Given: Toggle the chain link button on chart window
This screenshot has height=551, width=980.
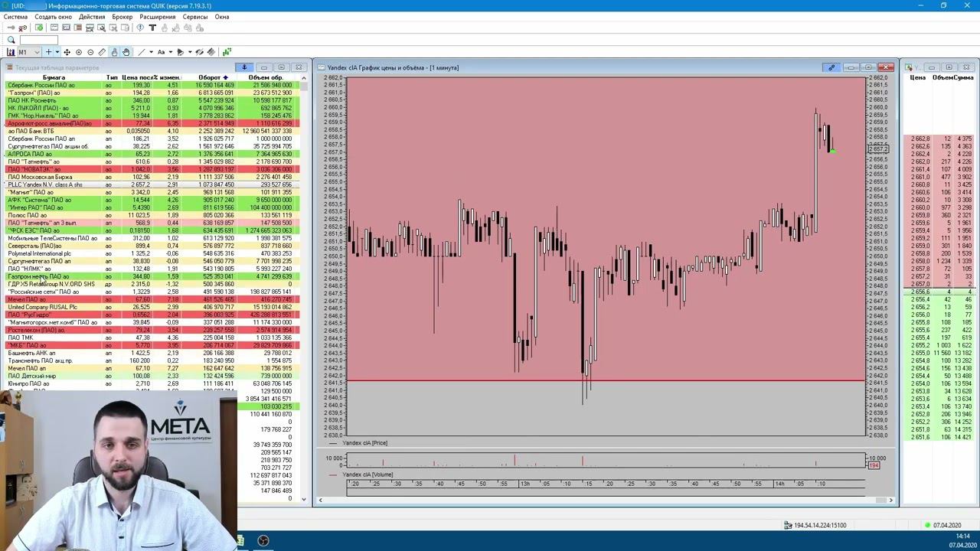Looking at the screenshot, I should click(x=831, y=67).
